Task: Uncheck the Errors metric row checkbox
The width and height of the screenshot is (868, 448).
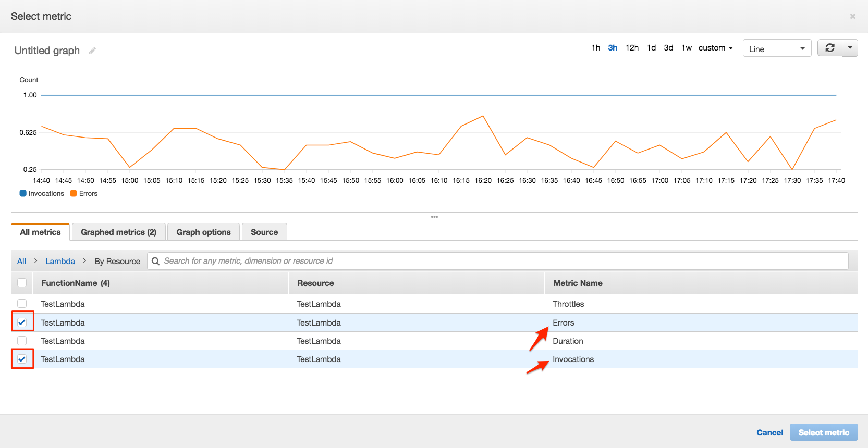Action: (22, 322)
